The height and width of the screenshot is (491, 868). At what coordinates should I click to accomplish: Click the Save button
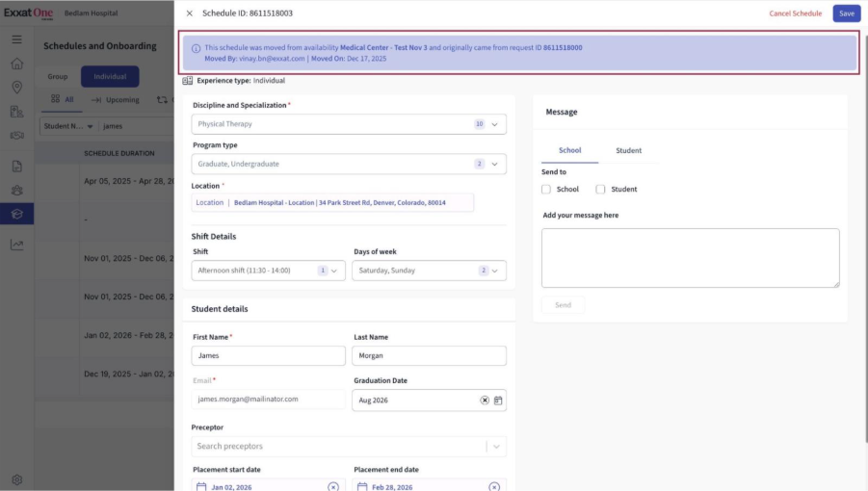tap(847, 13)
